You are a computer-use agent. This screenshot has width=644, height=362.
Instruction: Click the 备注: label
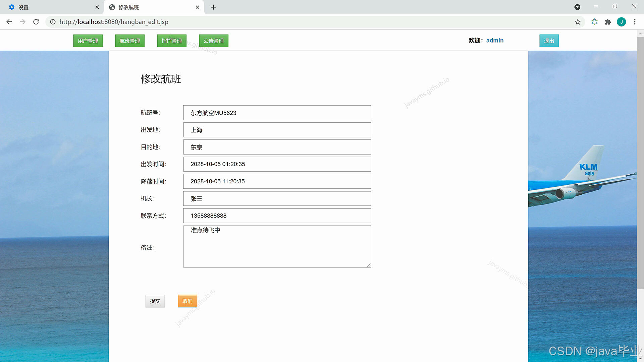tap(148, 247)
